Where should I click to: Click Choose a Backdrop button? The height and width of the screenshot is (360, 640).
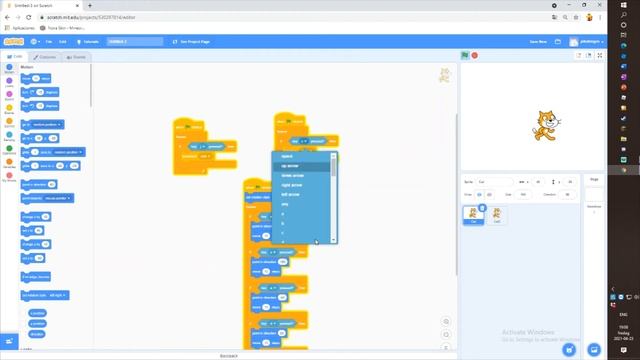(594, 349)
